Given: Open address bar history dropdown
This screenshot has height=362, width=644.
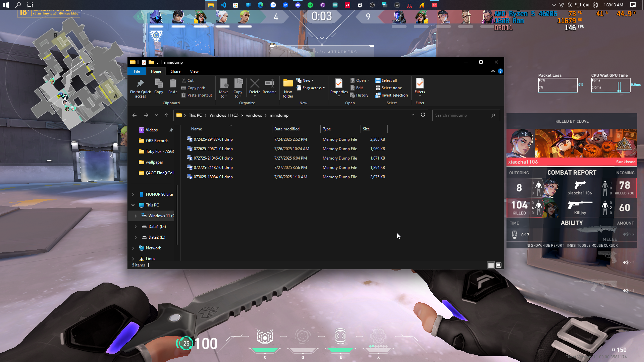Looking at the screenshot, I should (x=413, y=115).
